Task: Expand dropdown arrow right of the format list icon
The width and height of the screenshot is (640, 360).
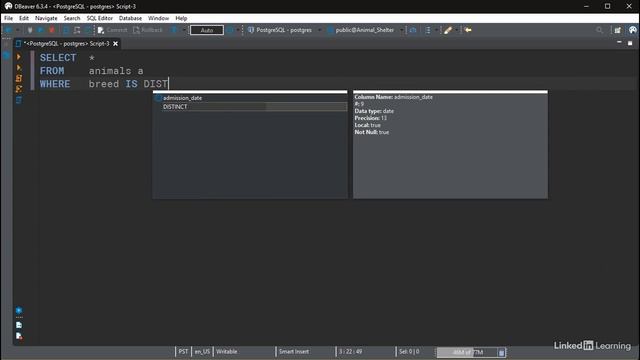Action: pos(436,30)
